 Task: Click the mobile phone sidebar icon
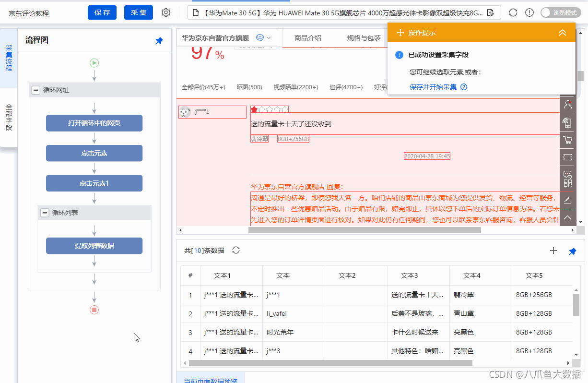568,122
